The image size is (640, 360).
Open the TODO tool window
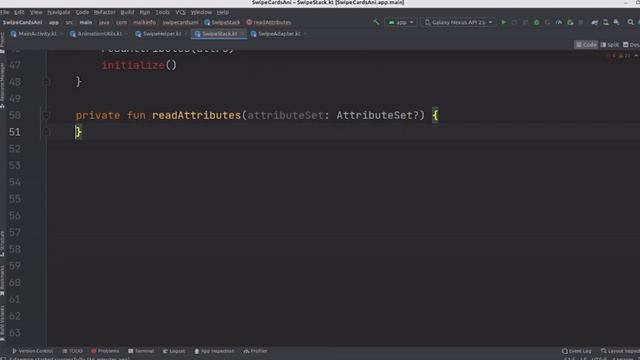[73, 351]
